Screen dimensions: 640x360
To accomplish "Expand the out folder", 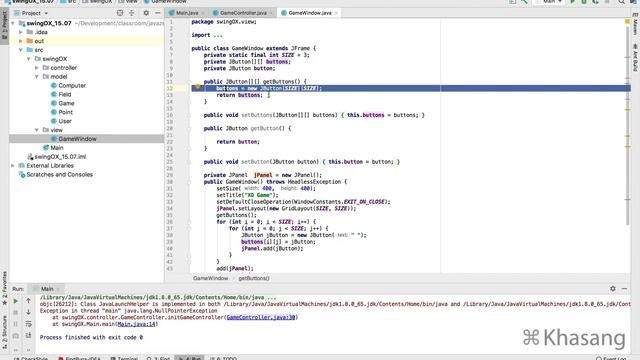I will 21,41.
